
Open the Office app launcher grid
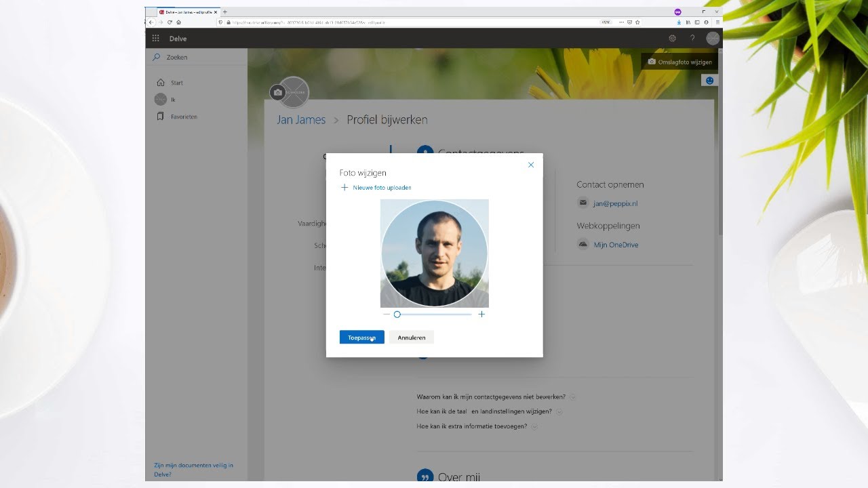point(155,39)
